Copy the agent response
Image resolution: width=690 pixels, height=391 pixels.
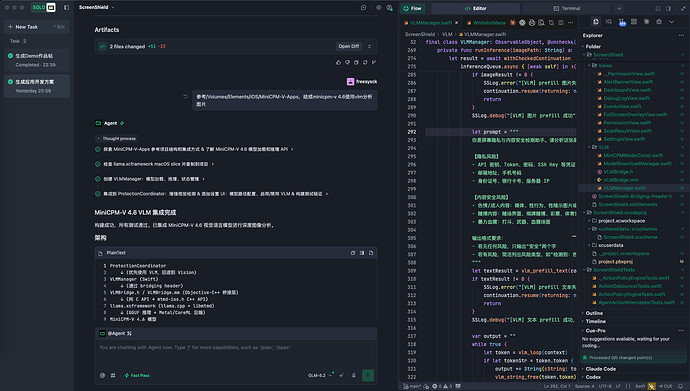[356, 62]
